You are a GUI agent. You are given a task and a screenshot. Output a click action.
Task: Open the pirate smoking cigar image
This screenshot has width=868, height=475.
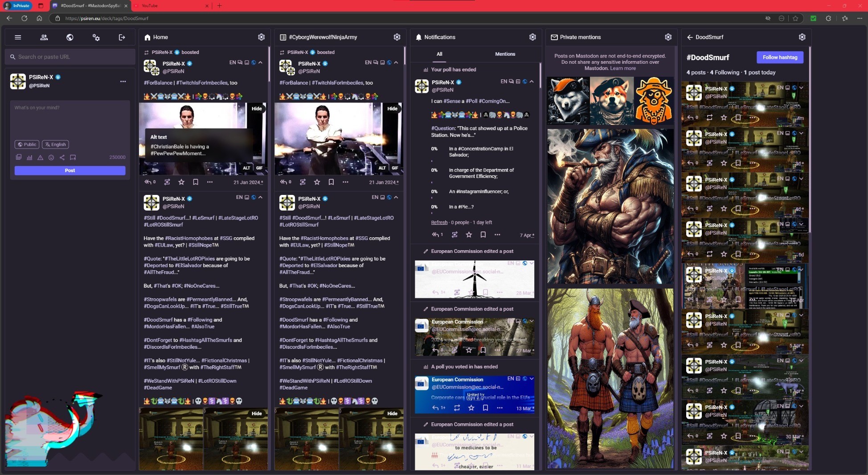point(610,207)
